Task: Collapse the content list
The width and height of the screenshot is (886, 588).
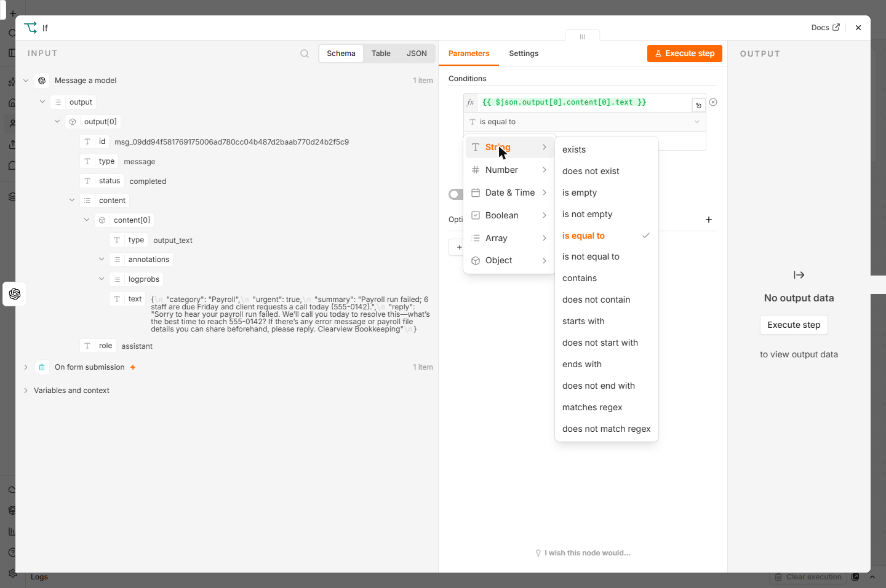Action: click(x=72, y=201)
